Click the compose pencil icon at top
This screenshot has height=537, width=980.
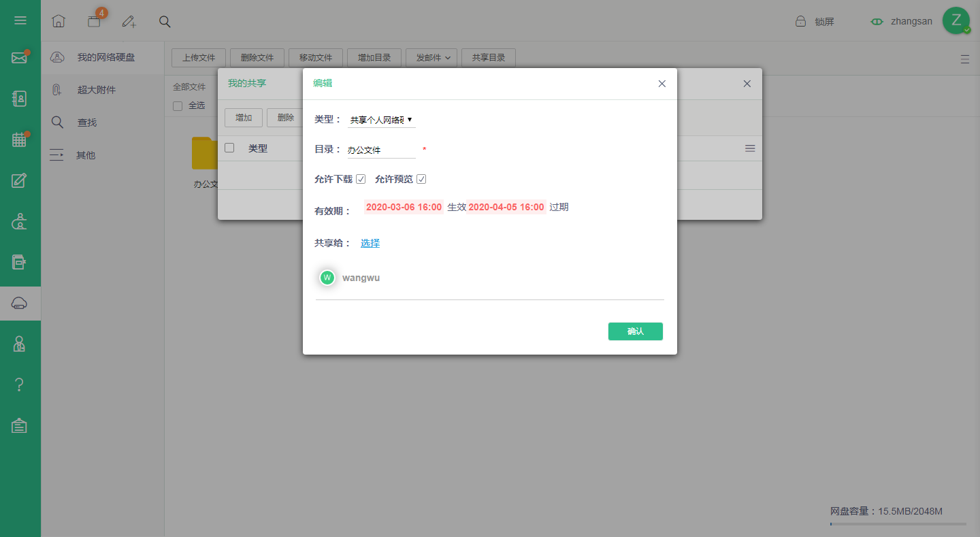coord(129,21)
